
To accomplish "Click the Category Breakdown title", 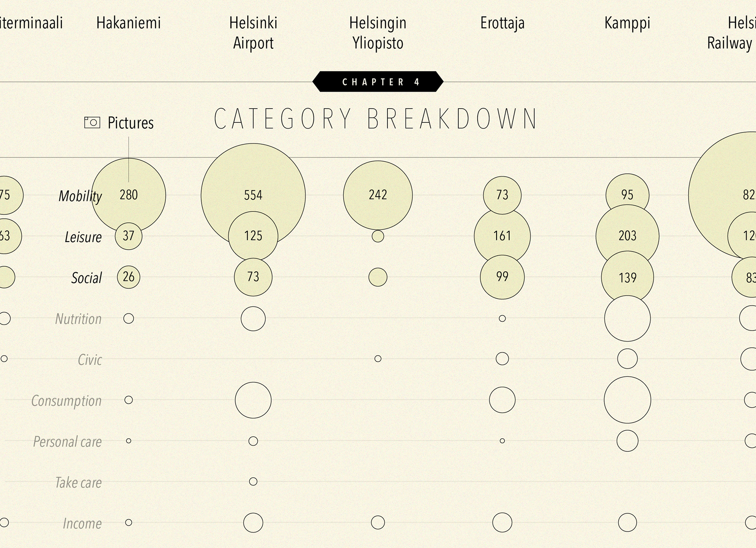I will pyautogui.click(x=376, y=118).
